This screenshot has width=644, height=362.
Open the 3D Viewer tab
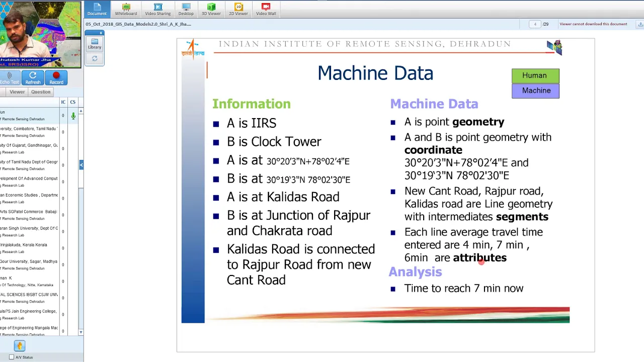(211, 9)
